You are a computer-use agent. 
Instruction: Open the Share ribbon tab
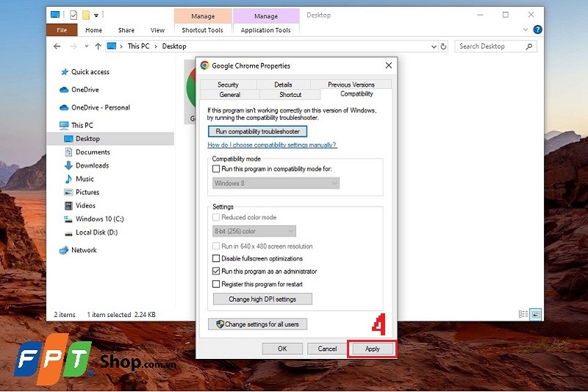pos(126,30)
